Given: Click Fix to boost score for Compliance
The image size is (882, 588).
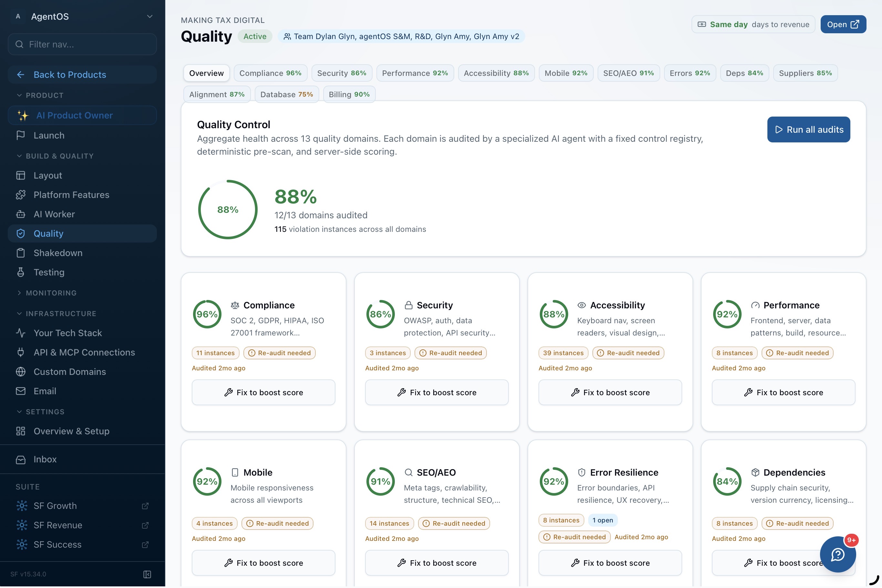Looking at the screenshot, I should (263, 392).
